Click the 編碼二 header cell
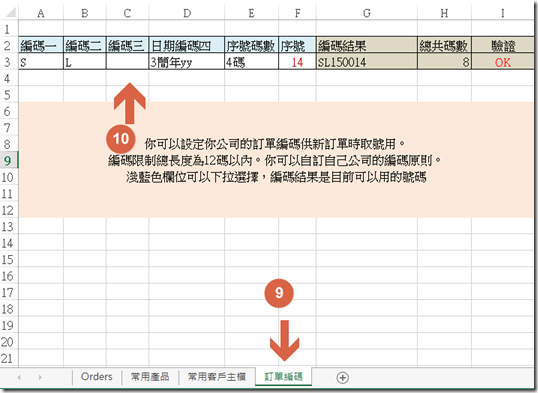 click(x=85, y=45)
